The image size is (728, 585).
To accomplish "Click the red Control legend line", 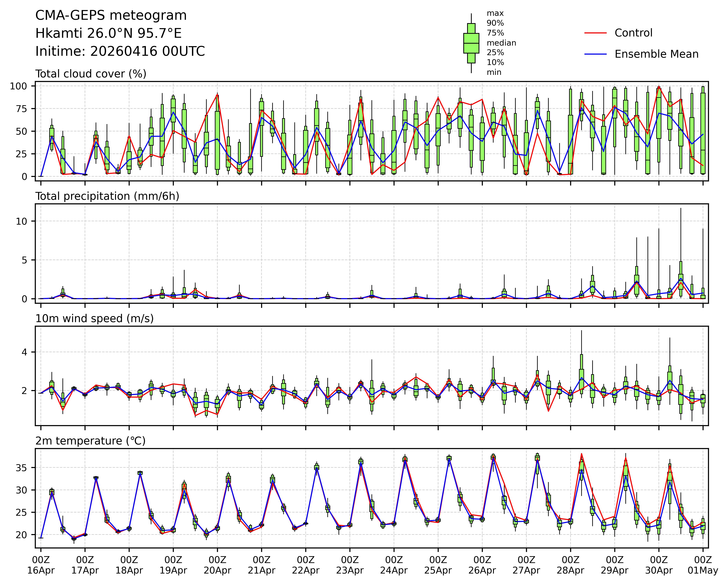I will [x=595, y=33].
